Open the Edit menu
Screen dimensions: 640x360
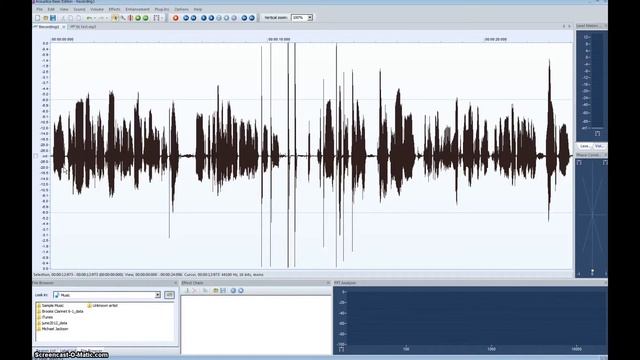tap(51, 9)
